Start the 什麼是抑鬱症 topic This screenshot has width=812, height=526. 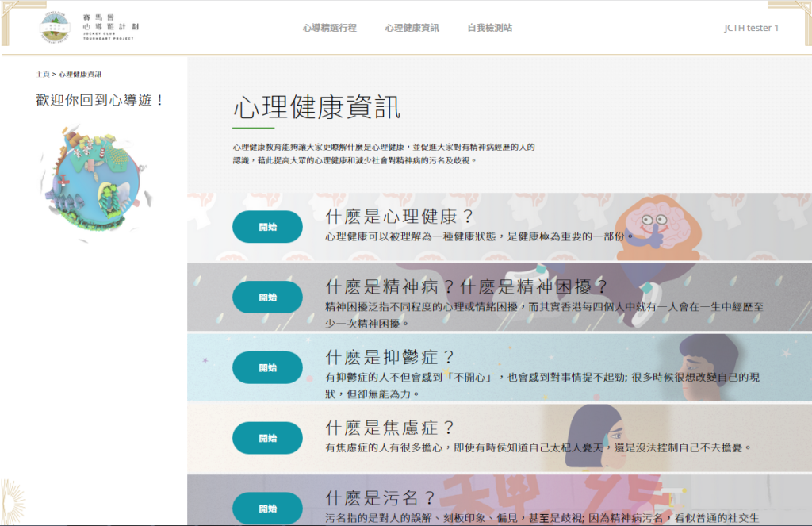click(x=267, y=367)
